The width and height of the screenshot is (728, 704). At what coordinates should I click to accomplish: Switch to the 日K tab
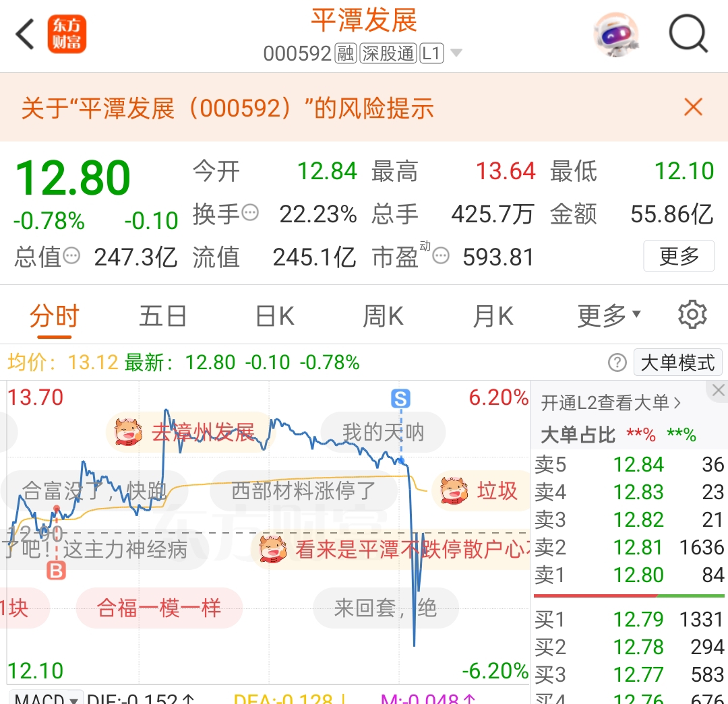pos(275,317)
